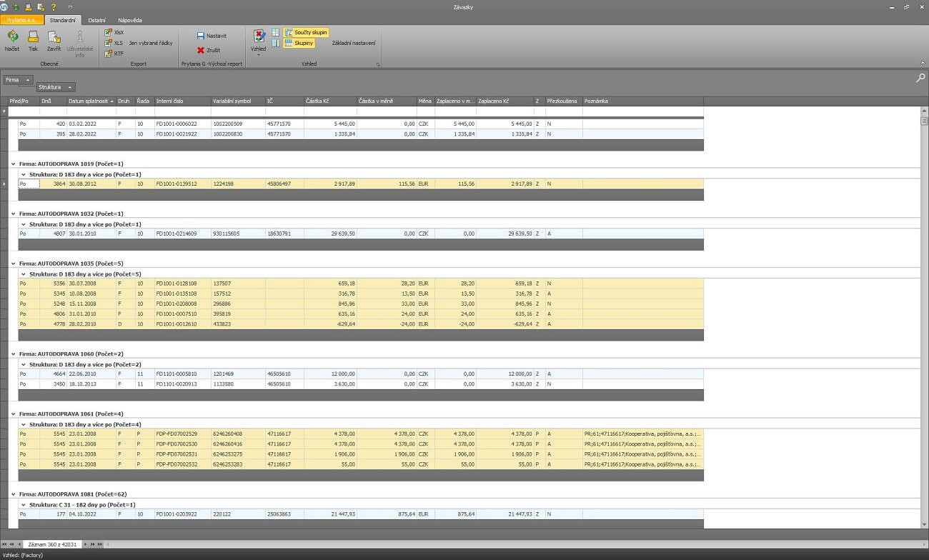Click Nastavit save icon button

[212, 36]
